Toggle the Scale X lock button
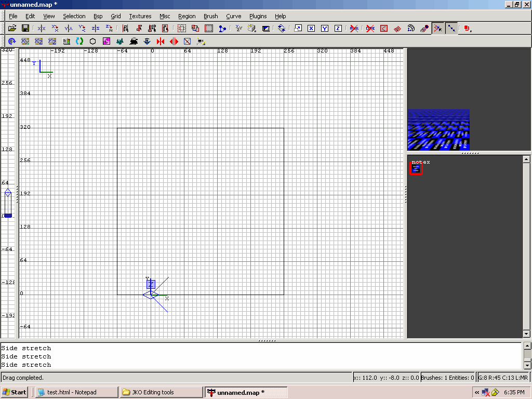The height and width of the screenshot is (399, 532). pos(311,28)
